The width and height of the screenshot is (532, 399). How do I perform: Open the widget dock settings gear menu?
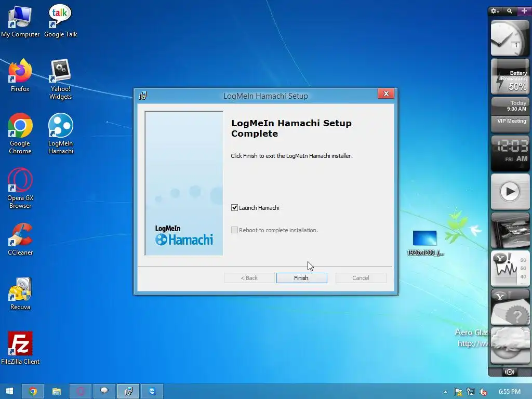(x=495, y=11)
